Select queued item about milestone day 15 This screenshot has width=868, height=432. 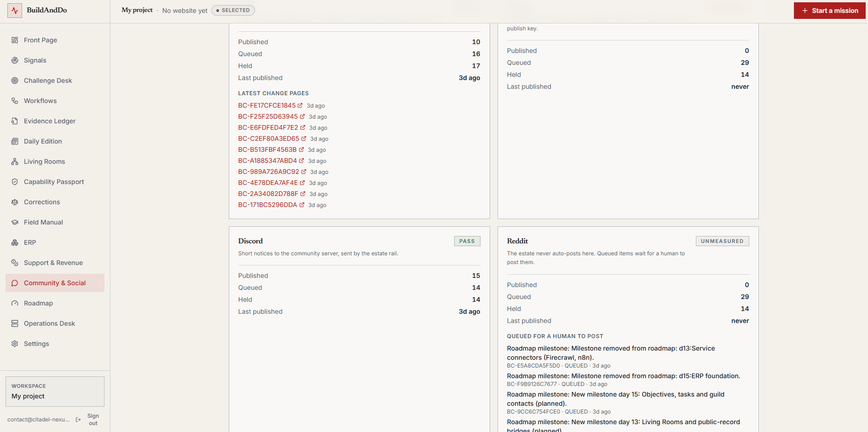[616, 399]
